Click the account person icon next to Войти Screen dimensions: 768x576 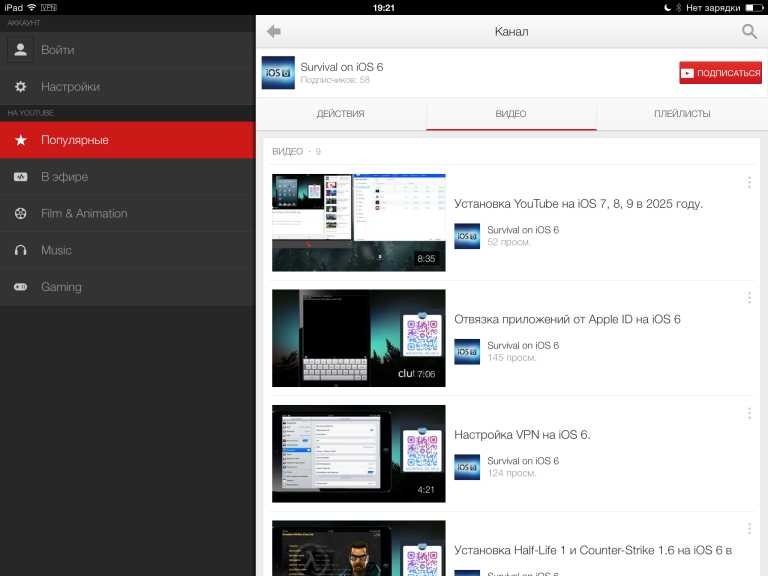pyautogui.click(x=20, y=49)
